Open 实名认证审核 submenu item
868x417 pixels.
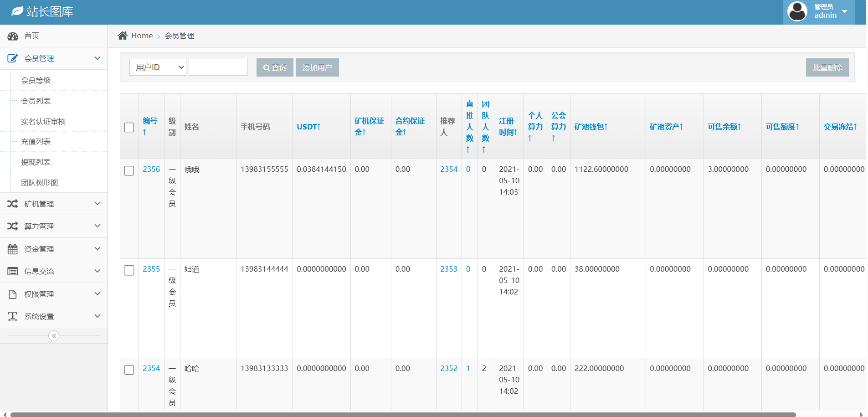click(43, 121)
